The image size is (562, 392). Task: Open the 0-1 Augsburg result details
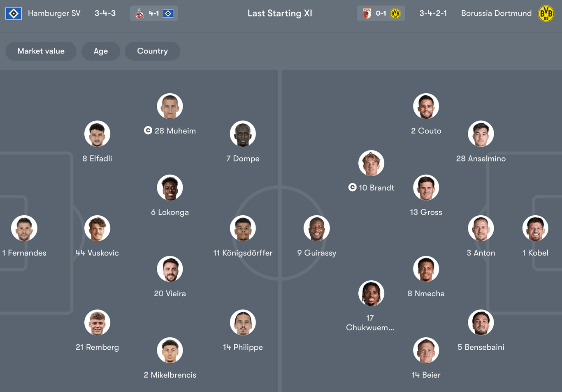click(381, 13)
